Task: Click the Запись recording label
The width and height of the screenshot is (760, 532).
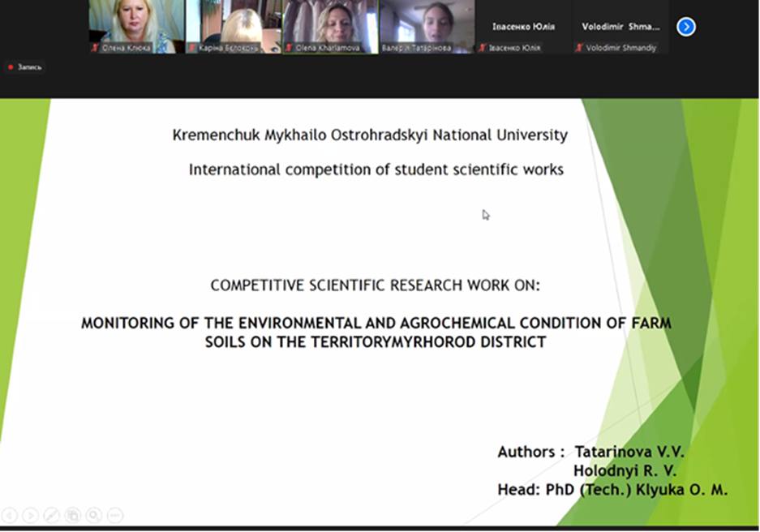Action: point(29,66)
